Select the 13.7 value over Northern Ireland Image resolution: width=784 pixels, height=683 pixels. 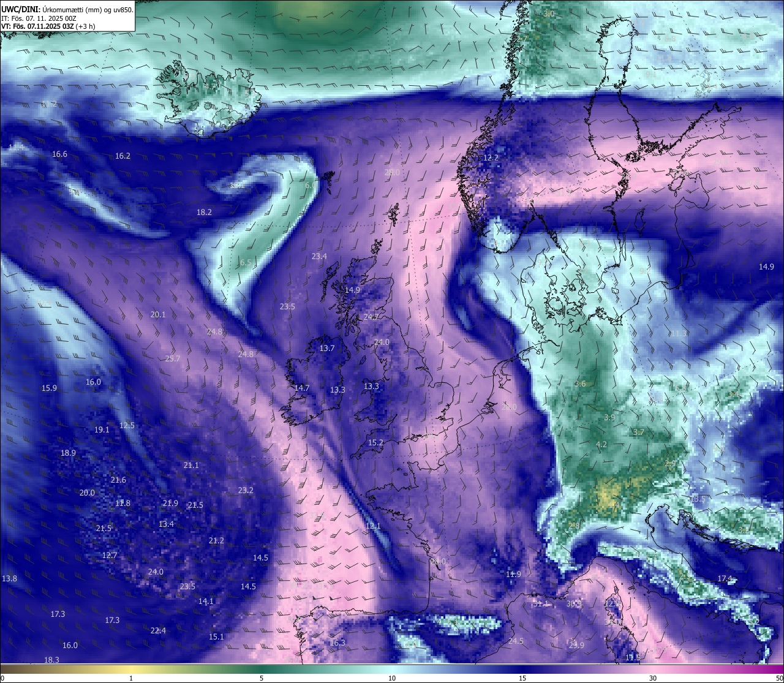(x=327, y=349)
